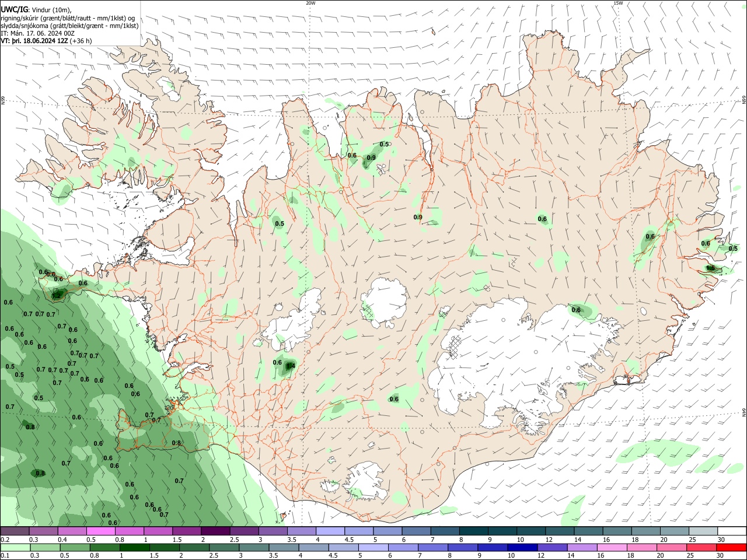Click the '1.2' precipitation value on Snæfellsnes peninsula
747x560 pixels.
tap(57, 296)
